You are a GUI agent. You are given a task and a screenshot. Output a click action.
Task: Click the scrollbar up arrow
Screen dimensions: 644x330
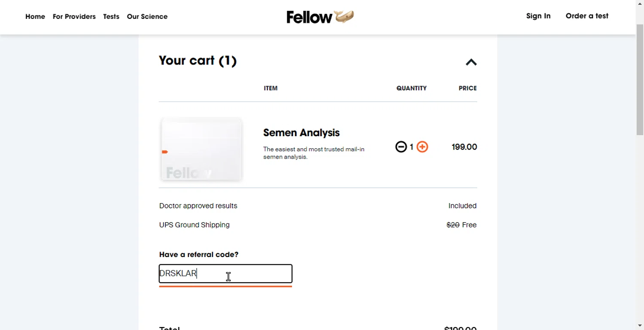[x=640, y=3]
